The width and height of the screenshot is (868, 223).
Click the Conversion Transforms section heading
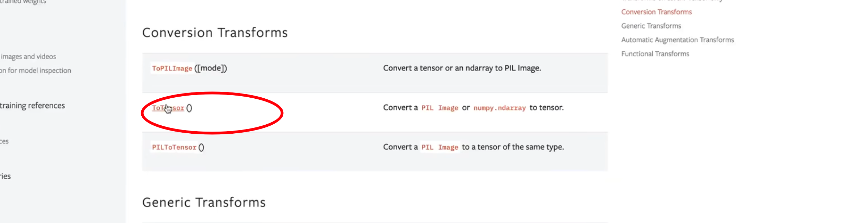[x=215, y=33]
